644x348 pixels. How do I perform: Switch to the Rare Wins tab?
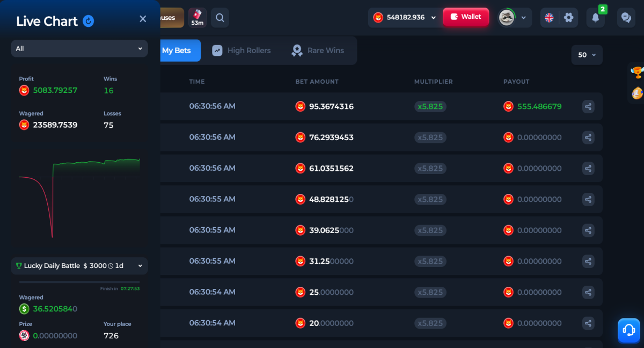pos(318,50)
